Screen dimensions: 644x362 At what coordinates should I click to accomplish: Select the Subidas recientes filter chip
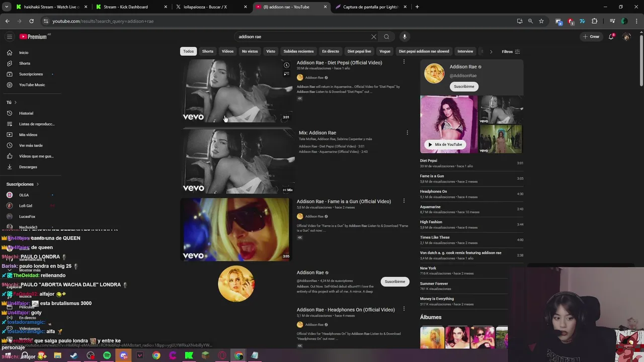[x=298, y=51]
